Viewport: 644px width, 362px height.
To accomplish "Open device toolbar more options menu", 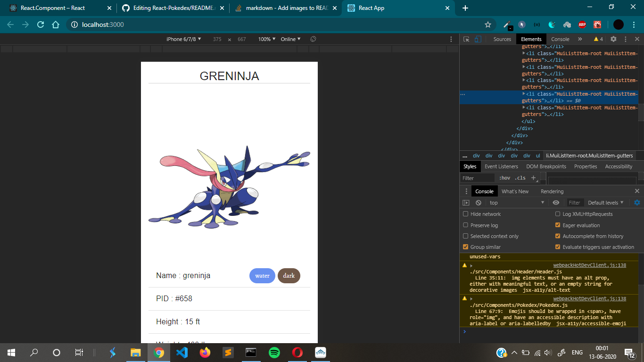I will pos(451,39).
